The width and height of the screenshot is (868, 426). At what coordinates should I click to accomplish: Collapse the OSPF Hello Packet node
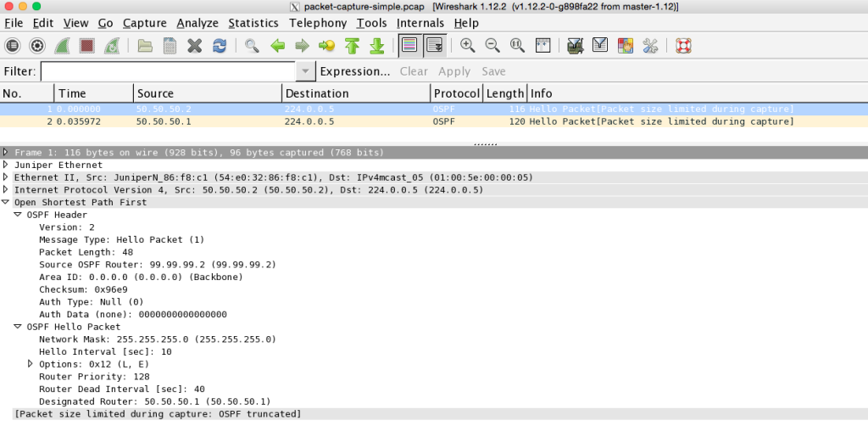coord(18,326)
